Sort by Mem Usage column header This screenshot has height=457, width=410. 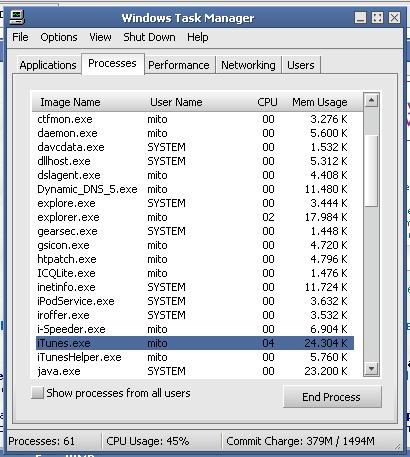[320, 102]
